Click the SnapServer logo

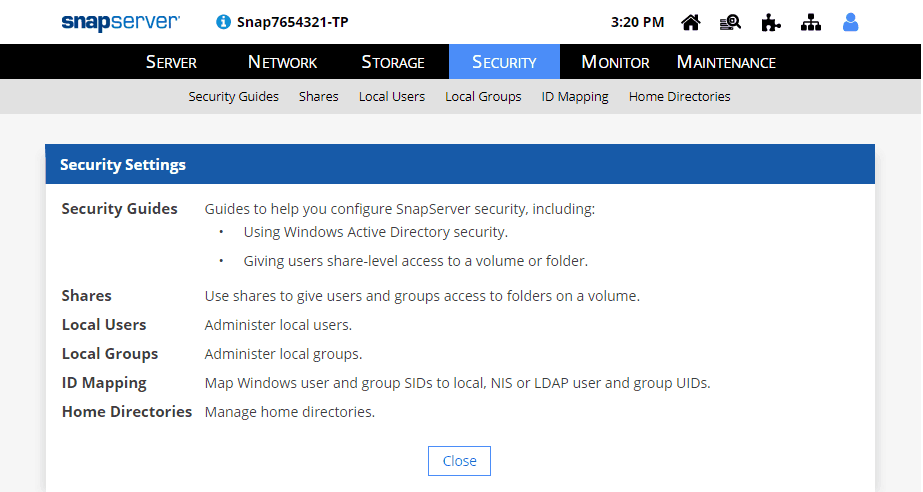click(x=120, y=22)
